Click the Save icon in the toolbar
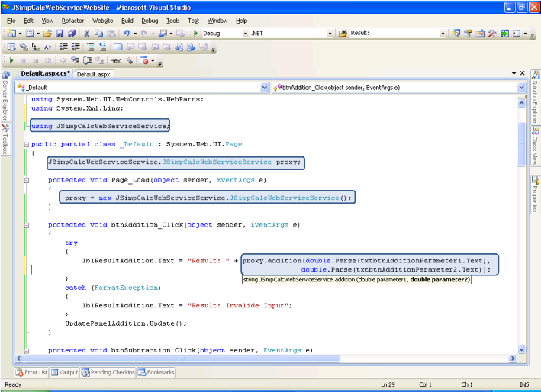This screenshot has height=392, width=541. pyautogui.click(x=61, y=34)
